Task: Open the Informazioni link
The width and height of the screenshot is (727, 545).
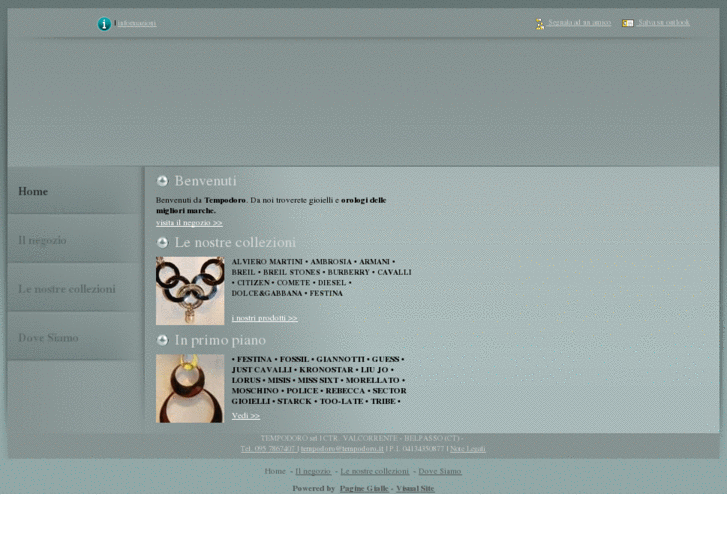Action: tap(137, 23)
